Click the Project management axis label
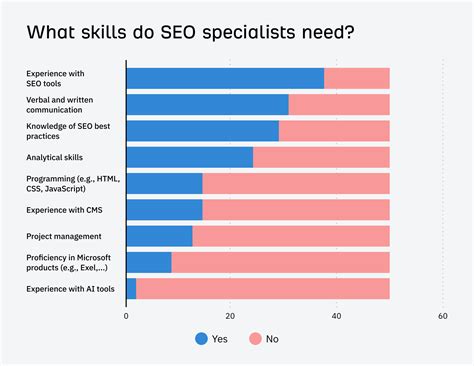Screen dimensions: 474x366 click(x=64, y=236)
